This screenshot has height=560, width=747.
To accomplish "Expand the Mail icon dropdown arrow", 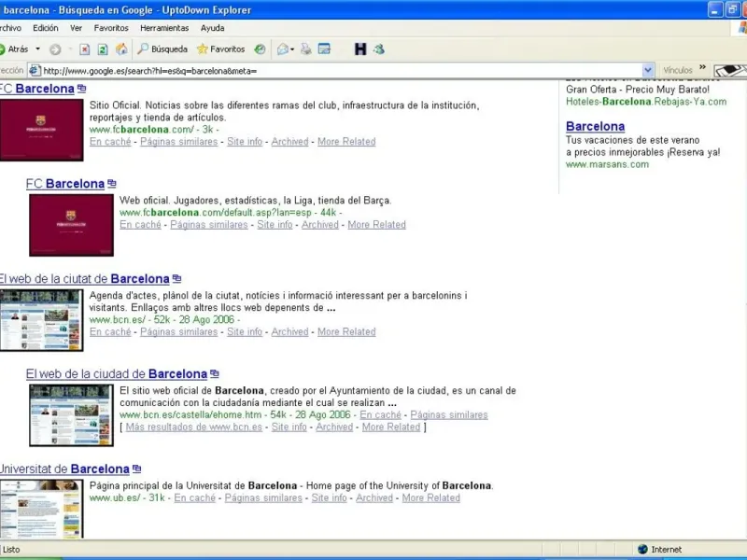I will point(292,49).
